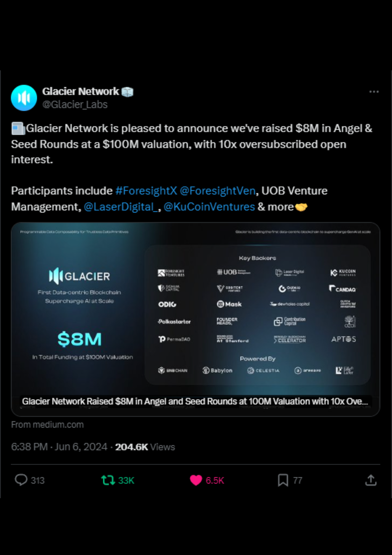The width and height of the screenshot is (392, 555).
Task: Visit the @LaserDigital_ profile mention
Action: (121, 207)
